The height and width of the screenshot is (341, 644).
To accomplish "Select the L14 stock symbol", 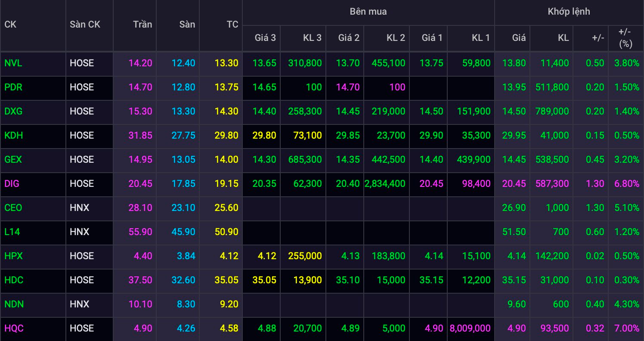I will (12, 232).
